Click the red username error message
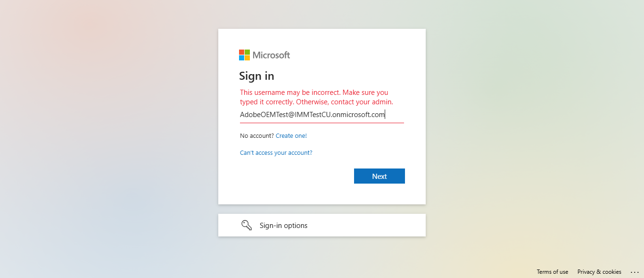Screen dimensions: 644x278 pos(314,93)
